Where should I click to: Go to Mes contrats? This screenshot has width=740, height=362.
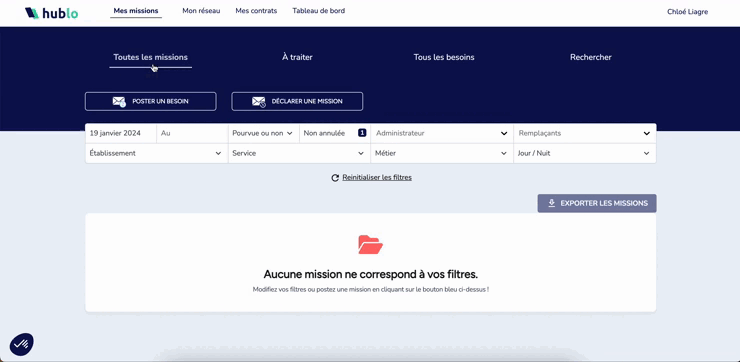pos(256,11)
